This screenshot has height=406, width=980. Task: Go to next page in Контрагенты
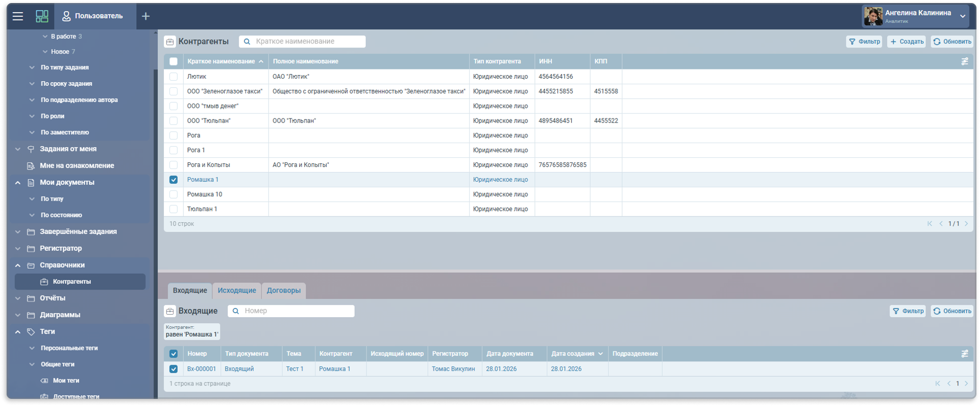click(966, 224)
